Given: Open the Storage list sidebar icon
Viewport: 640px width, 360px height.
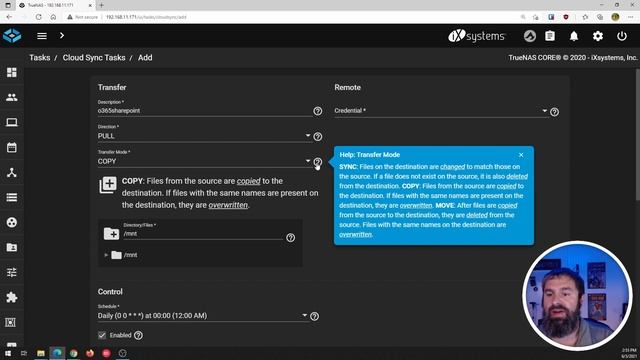Looking at the screenshot, I should pos(12,198).
